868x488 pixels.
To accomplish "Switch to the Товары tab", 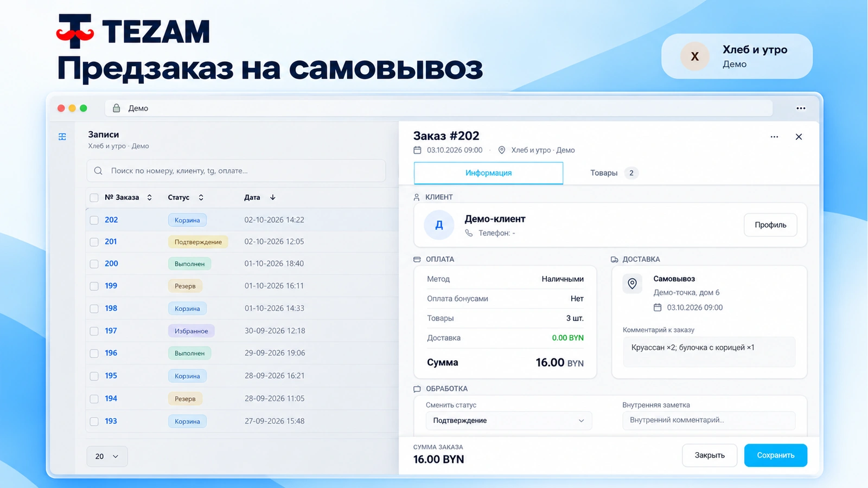I will (614, 173).
